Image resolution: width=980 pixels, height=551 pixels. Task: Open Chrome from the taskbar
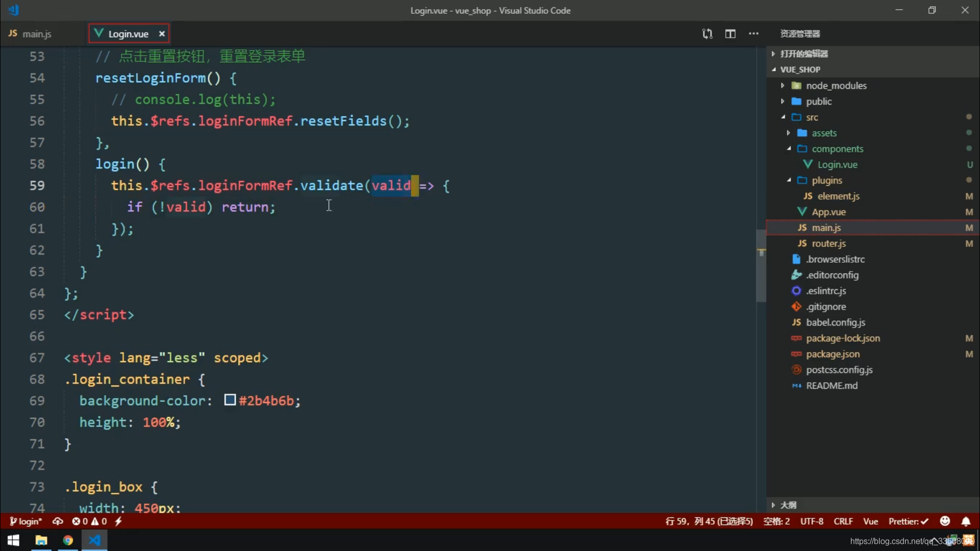click(68, 540)
